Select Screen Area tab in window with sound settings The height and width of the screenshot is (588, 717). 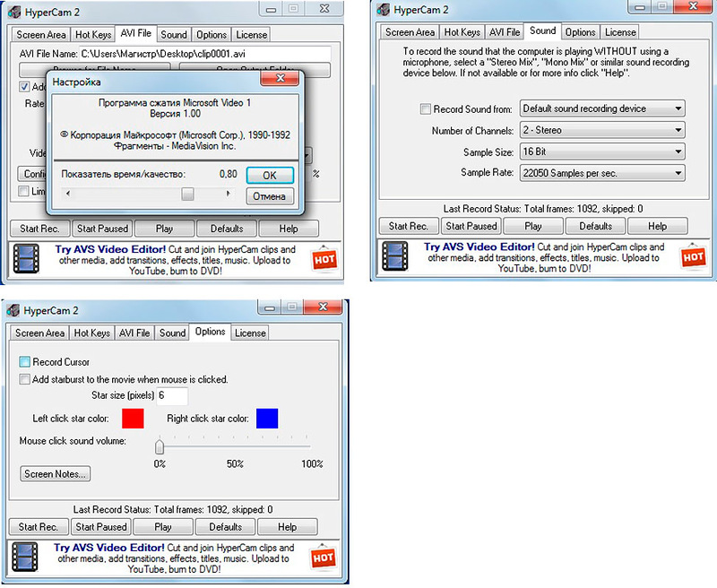[410, 32]
